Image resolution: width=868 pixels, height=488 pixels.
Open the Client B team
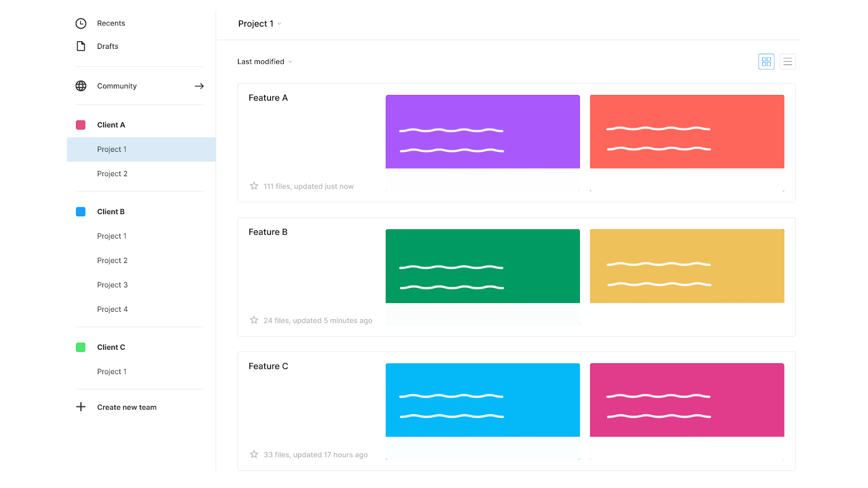(111, 211)
